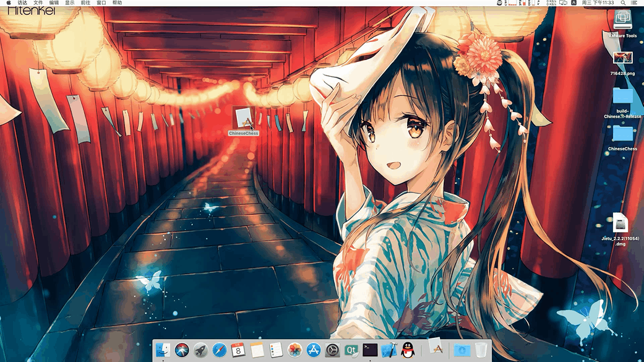Open the Apple menu
644x362 pixels.
[x=9, y=3]
